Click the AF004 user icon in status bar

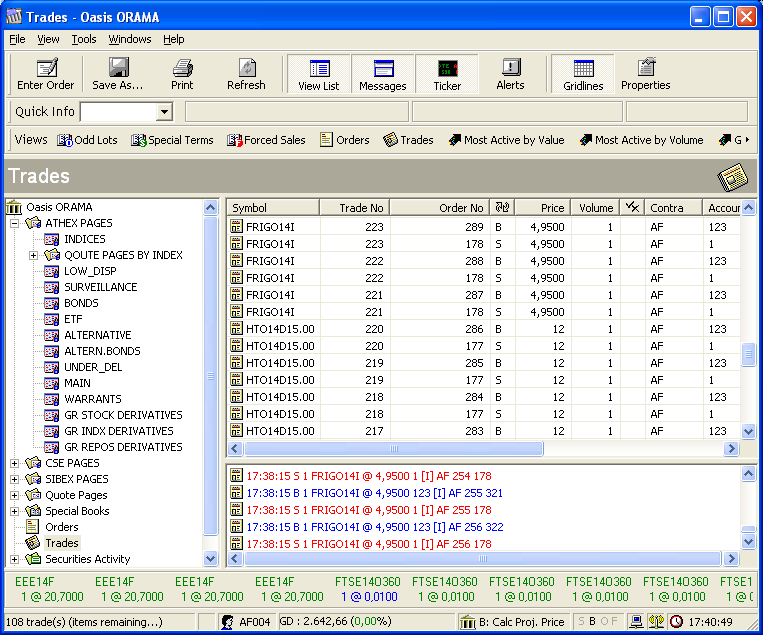[x=227, y=622]
